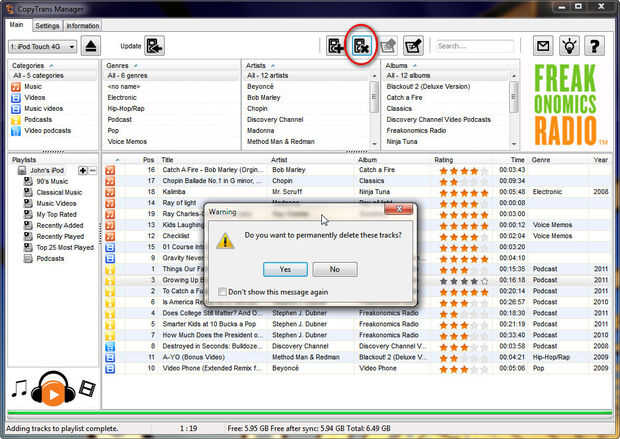Cancel deletion with the No button
The width and height of the screenshot is (620, 439).
click(335, 269)
